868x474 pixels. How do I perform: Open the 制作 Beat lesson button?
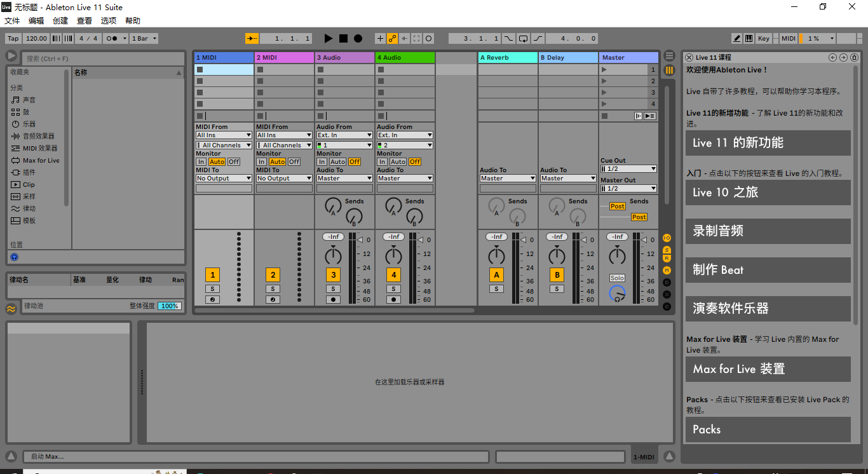768,270
